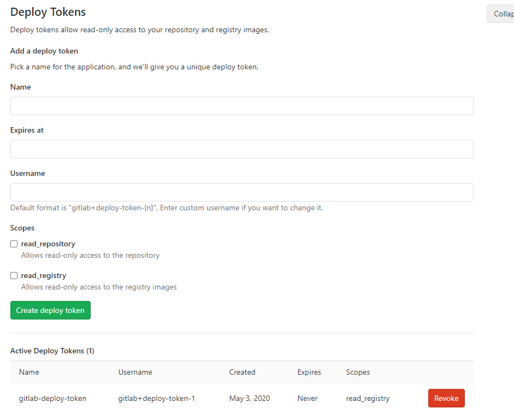Click the read_repository label text
Image resolution: width=514 pixels, height=420 pixels.
coord(48,244)
